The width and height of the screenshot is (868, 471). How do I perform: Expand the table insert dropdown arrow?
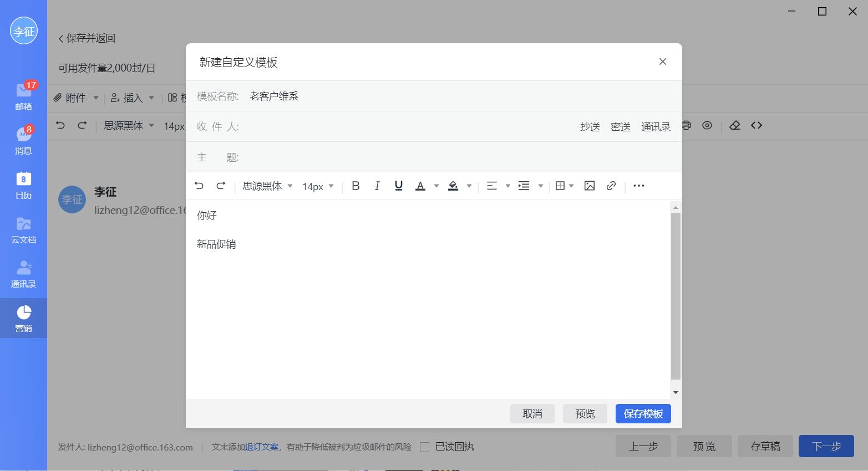coord(571,186)
